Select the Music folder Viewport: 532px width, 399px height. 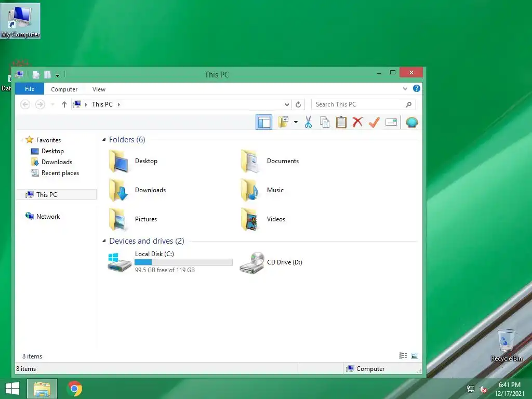click(262, 190)
